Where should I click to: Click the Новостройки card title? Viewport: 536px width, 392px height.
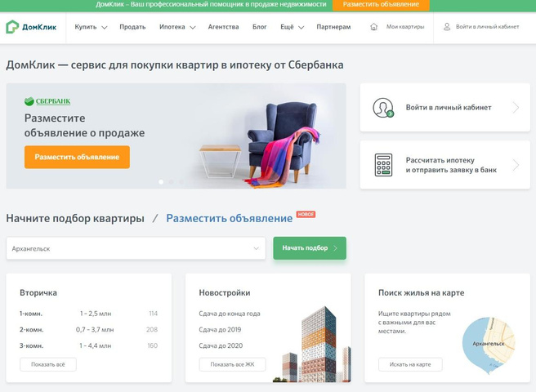(x=225, y=293)
